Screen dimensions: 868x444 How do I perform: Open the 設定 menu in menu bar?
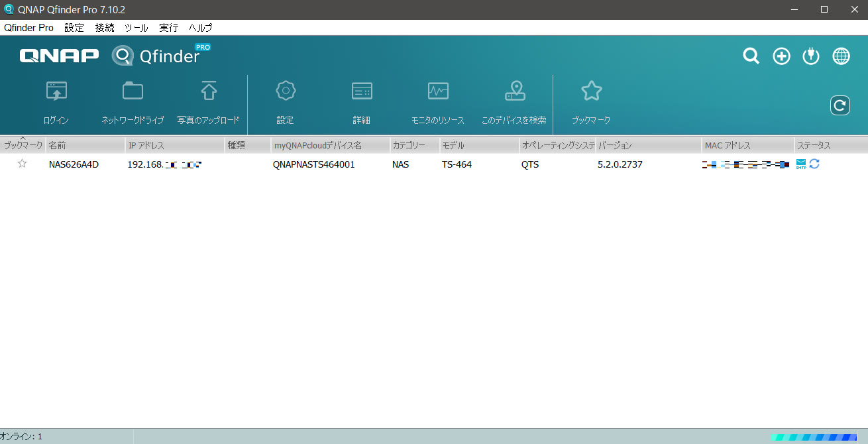pos(74,28)
